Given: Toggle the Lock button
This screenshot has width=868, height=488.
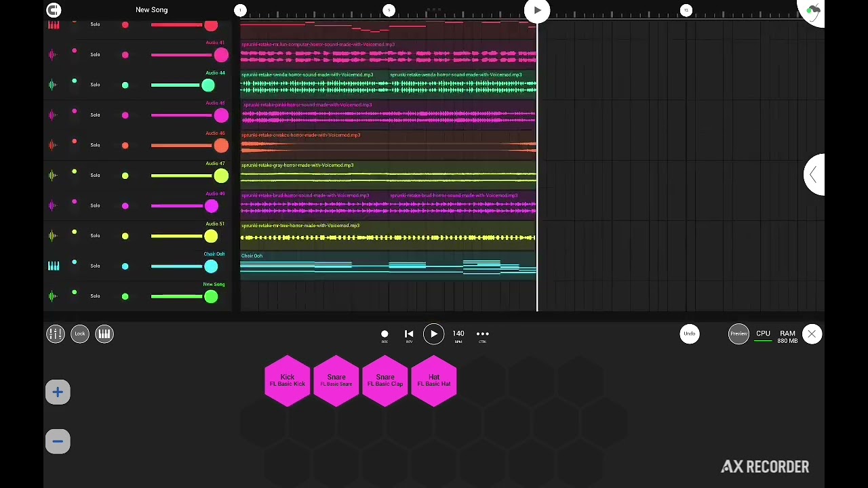Looking at the screenshot, I should [x=80, y=333].
